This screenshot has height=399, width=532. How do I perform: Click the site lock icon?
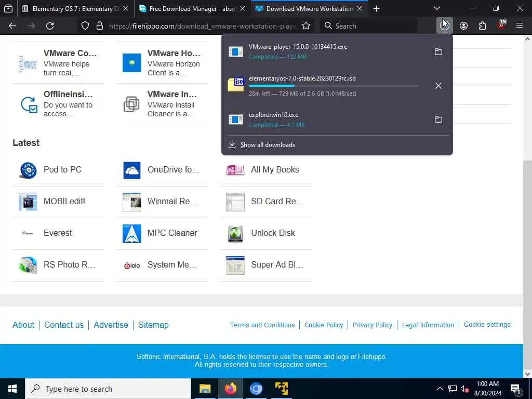(x=99, y=26)
